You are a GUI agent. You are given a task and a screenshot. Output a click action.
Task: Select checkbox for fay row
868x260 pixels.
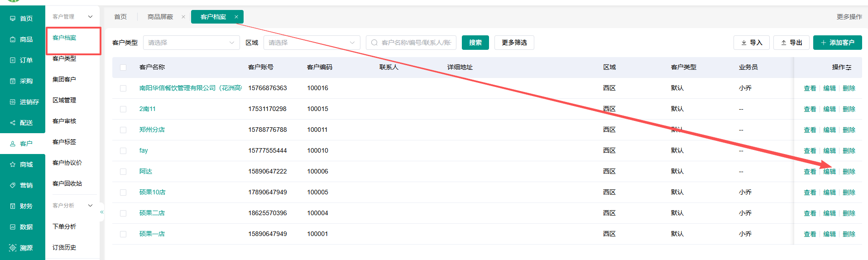(x=123, y=151)
